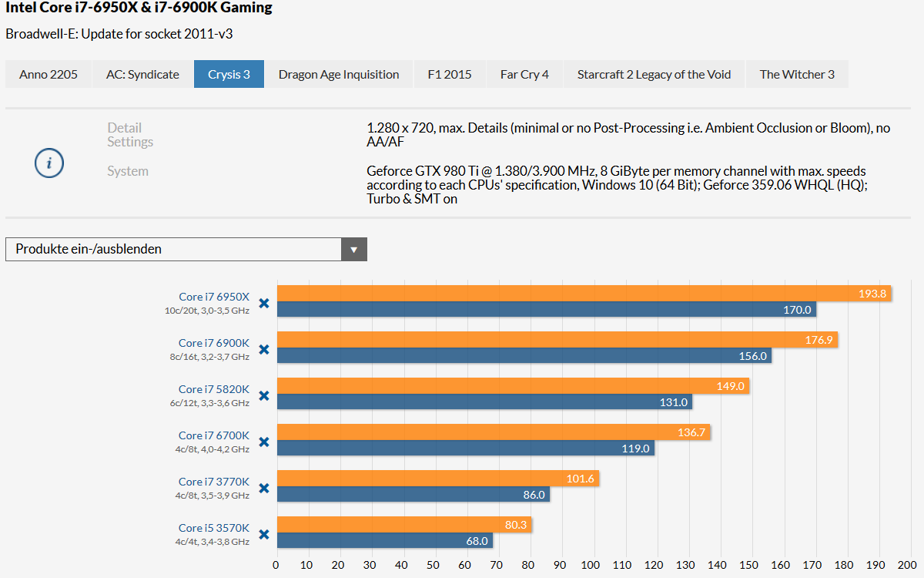Click the '8c/16t, 3,2-3,7 GHz' spec text
The height and width of the screenshot is (578, 924).
(x=209, y=357)
